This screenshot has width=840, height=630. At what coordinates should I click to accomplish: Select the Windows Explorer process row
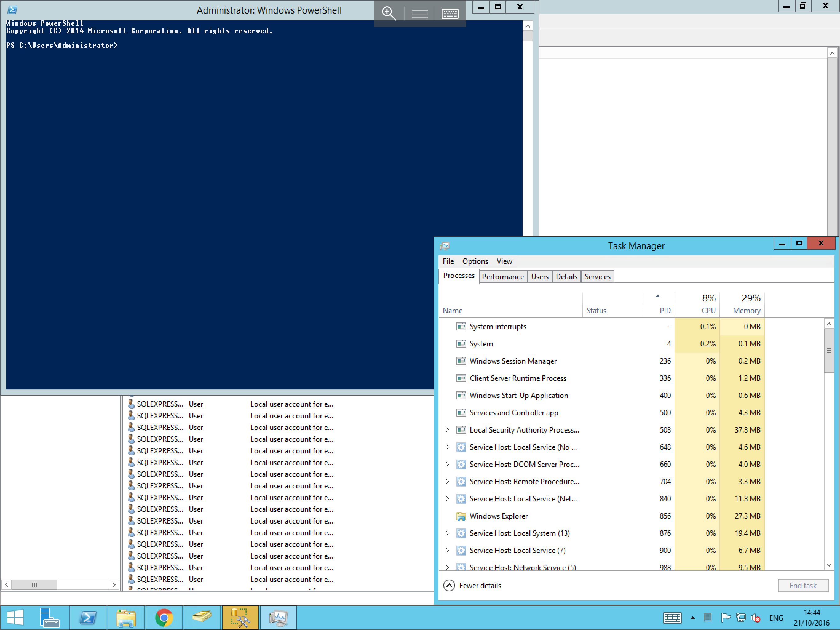[x=602, y=516]
